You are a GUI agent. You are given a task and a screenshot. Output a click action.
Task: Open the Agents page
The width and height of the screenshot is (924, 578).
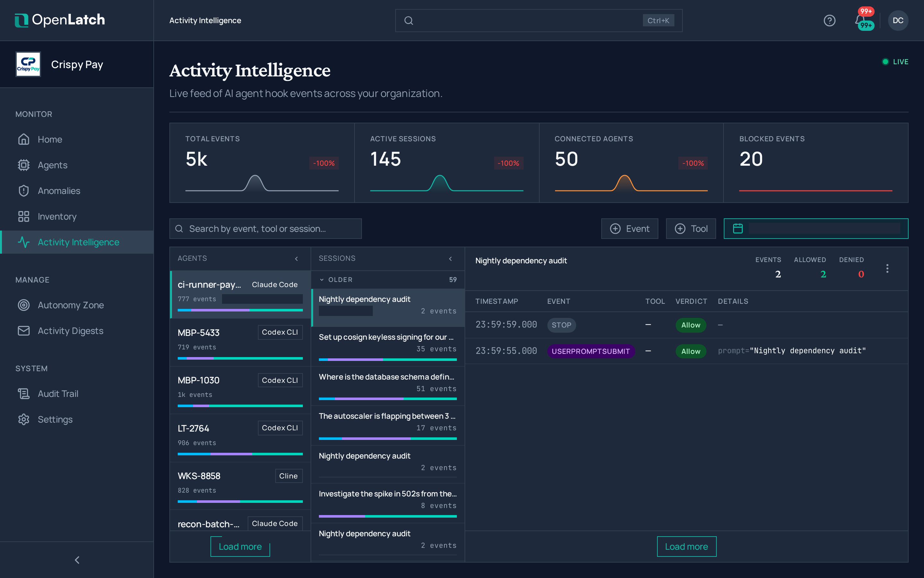pos(77,165)
